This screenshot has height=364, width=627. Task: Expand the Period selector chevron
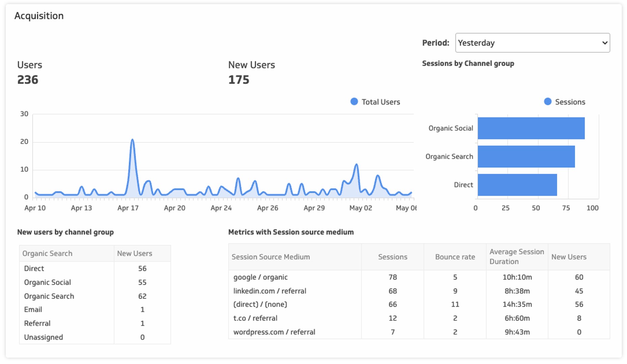604,43
